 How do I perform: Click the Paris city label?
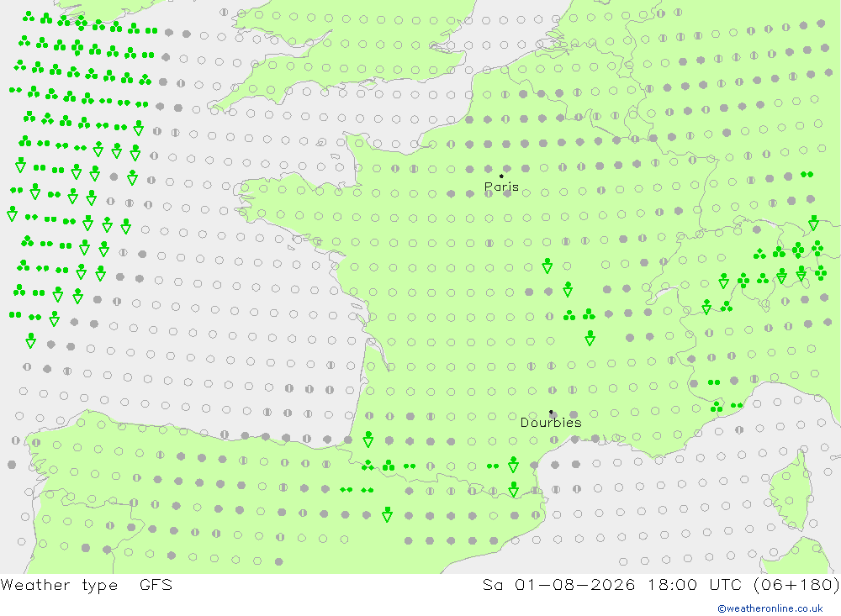(501, 187)
